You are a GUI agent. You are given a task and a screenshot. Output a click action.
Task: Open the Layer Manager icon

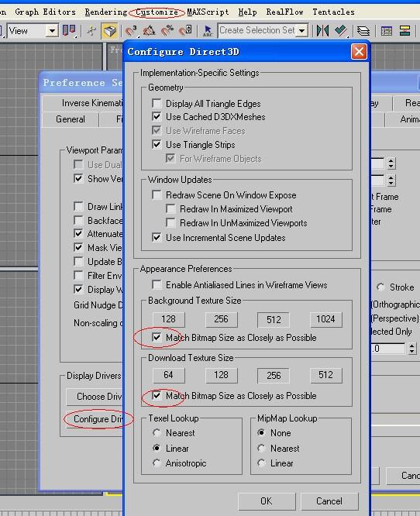[x=363, y=31]
